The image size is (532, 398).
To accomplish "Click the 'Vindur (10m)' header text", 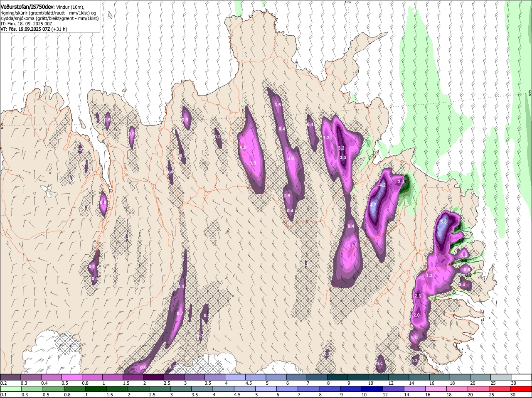I will [x=70, y=7].
